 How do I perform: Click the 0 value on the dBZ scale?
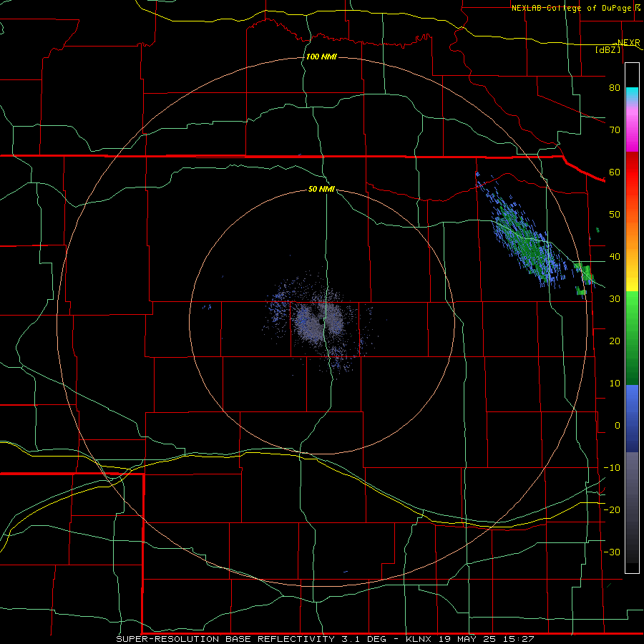point(618,426)
